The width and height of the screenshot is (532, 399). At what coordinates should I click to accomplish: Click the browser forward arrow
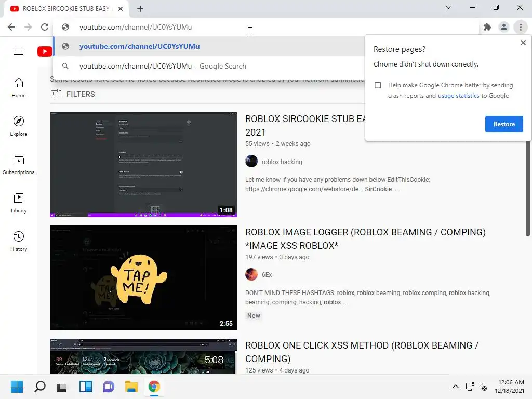click(x=28, y=27)
